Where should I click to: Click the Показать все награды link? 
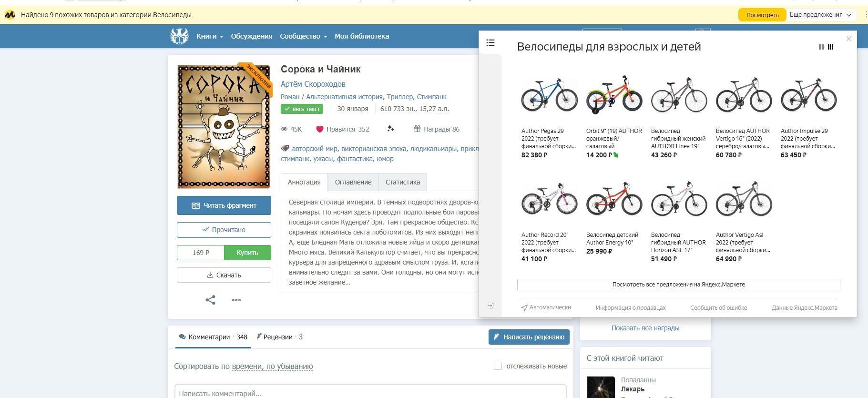[x=645, y=328]
